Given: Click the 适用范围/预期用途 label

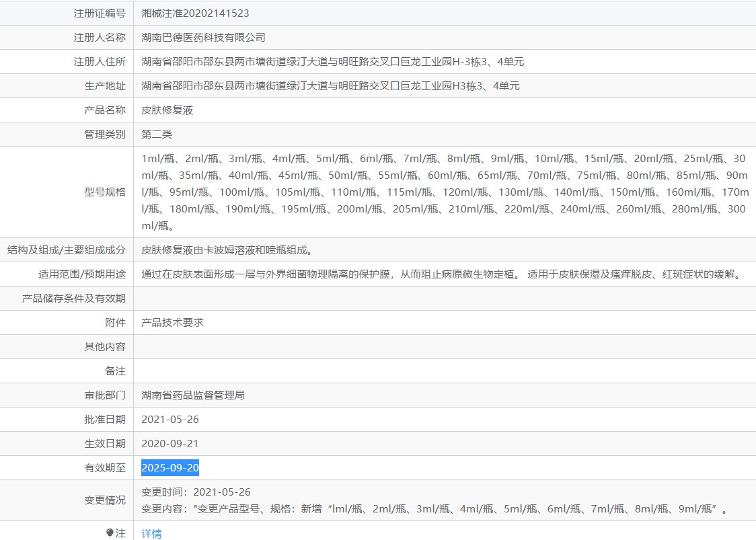Looking at the screenshot, I should 82,274.
